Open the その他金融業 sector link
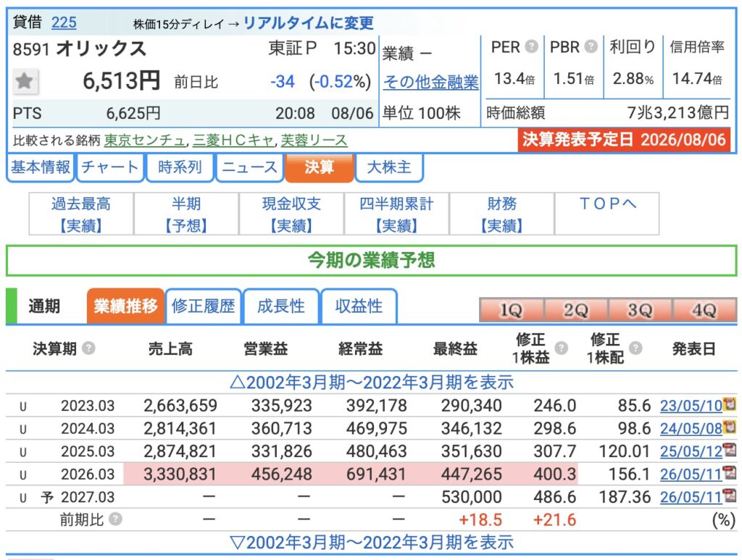 point(430,83)
